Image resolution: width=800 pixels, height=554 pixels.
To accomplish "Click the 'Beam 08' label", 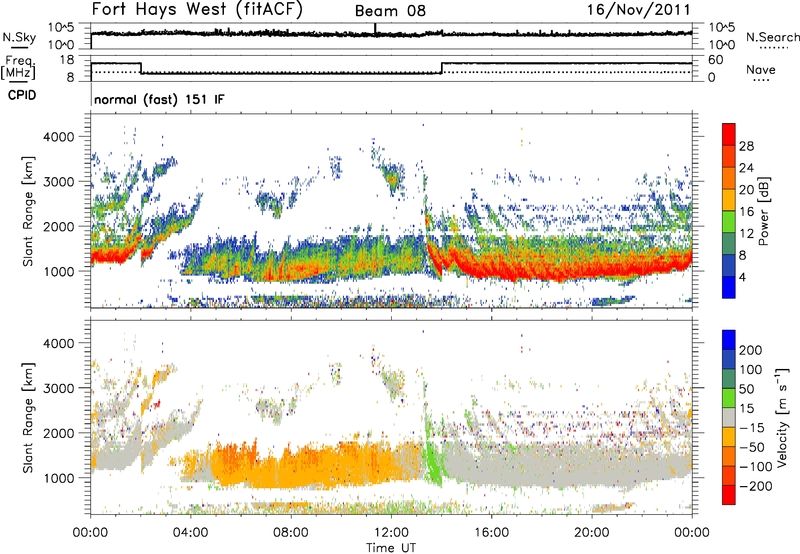I will pyautogui.click(x=390, y=11).
